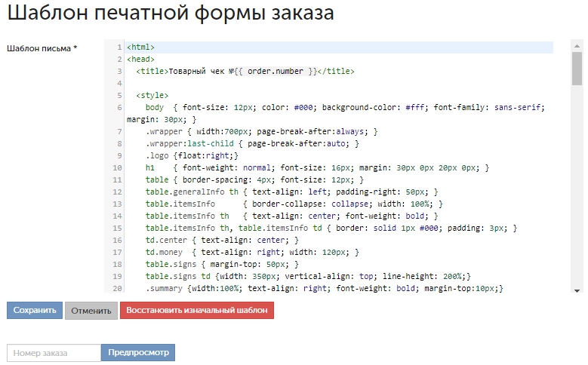Click the td.money rule line
Viewport: 588px width, 365px height.
(x=252, y=252)
